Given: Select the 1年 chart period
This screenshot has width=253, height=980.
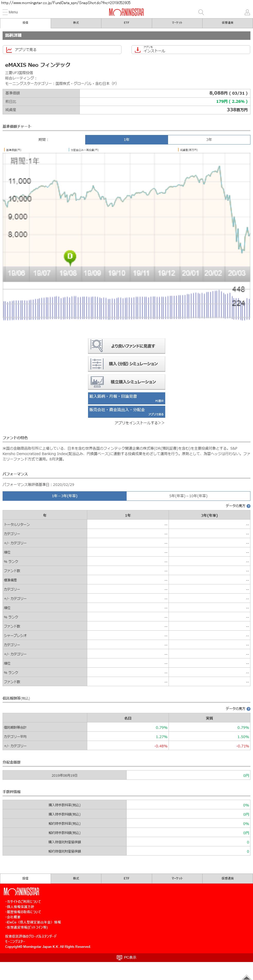Looking at the screenshot, I should coord(127,140).
